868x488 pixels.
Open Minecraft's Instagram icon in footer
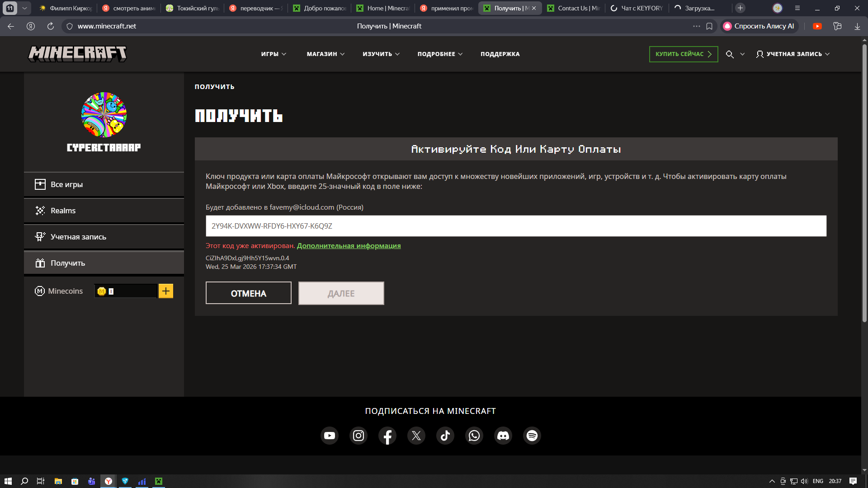coord(359,436)
